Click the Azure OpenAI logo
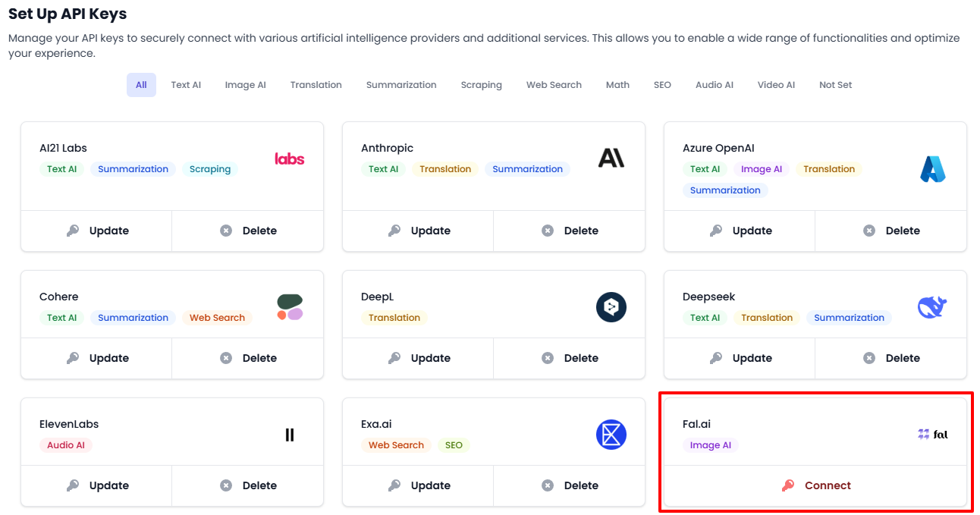980x515 pixels. (x=933, y=168)
